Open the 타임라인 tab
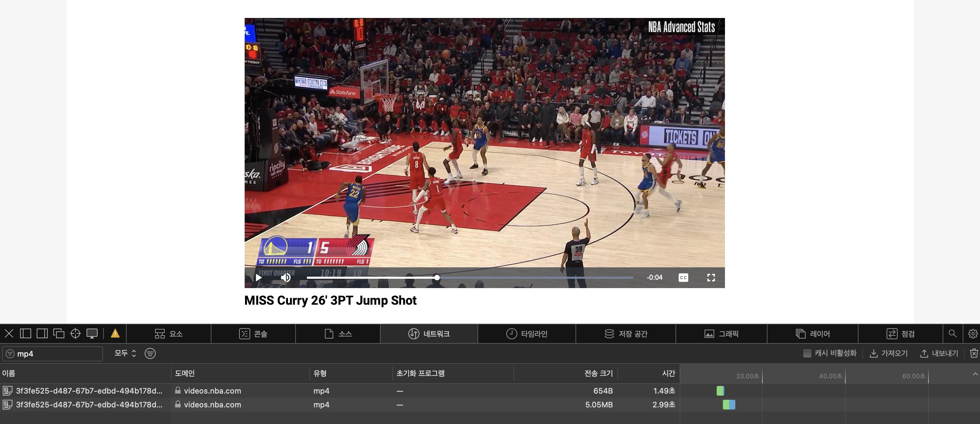 coord(527,333)
